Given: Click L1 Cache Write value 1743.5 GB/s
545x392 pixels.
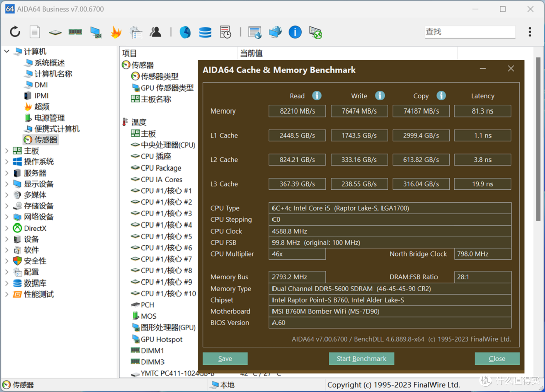Looking at the screenshot, I should point(359,135).
